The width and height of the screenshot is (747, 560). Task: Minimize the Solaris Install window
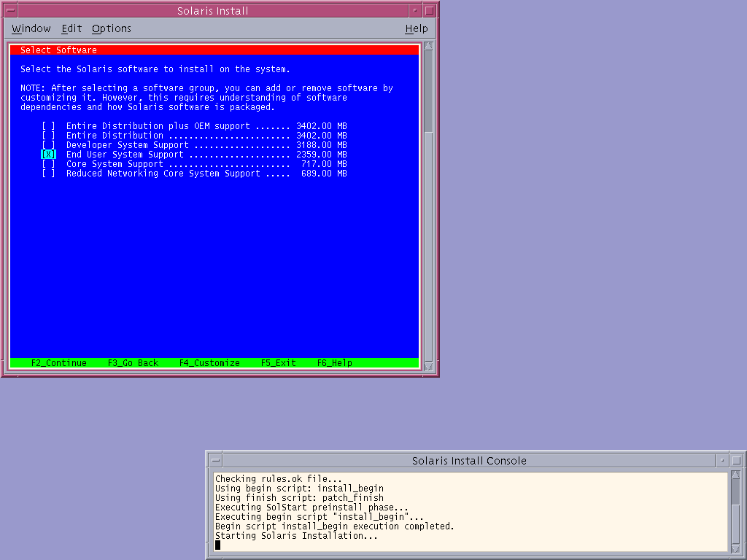[x=415, y=10]
